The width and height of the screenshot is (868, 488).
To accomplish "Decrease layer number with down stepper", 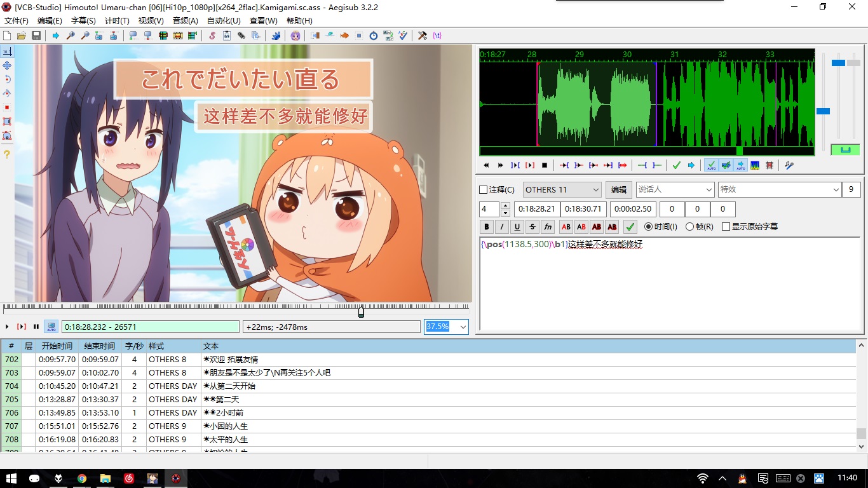I will coord(505,213).
